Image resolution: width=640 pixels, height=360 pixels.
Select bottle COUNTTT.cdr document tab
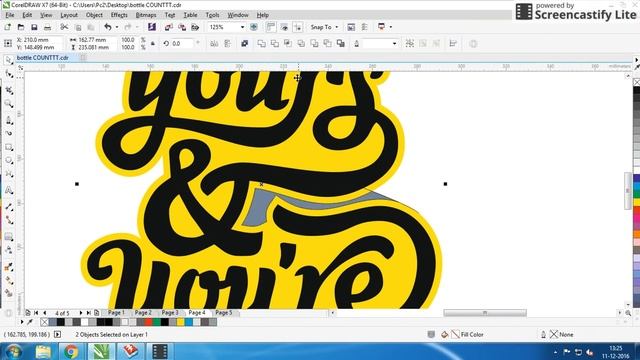42,58
